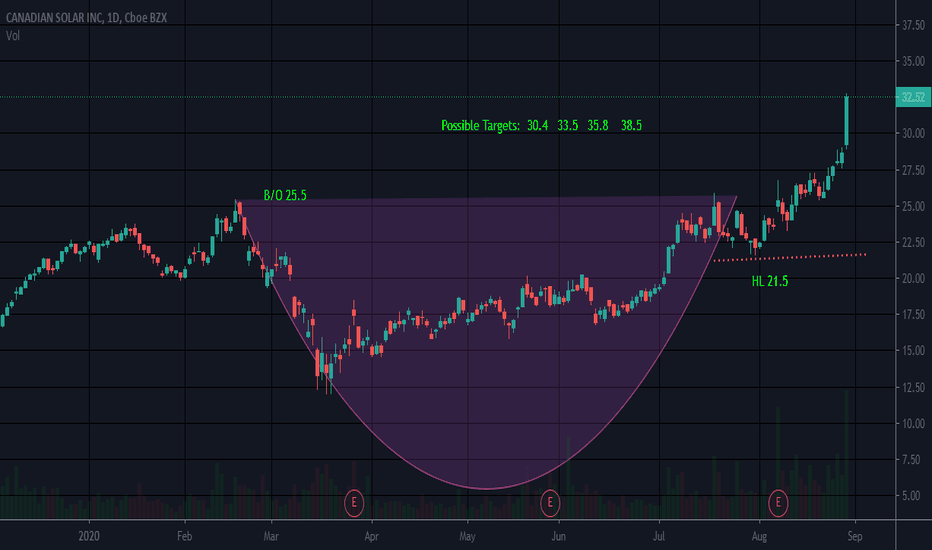Screen dimensions: 932x550
Task: Click the 25.00 price axis label
Action: pyautogui.click(x=913, y=206)
